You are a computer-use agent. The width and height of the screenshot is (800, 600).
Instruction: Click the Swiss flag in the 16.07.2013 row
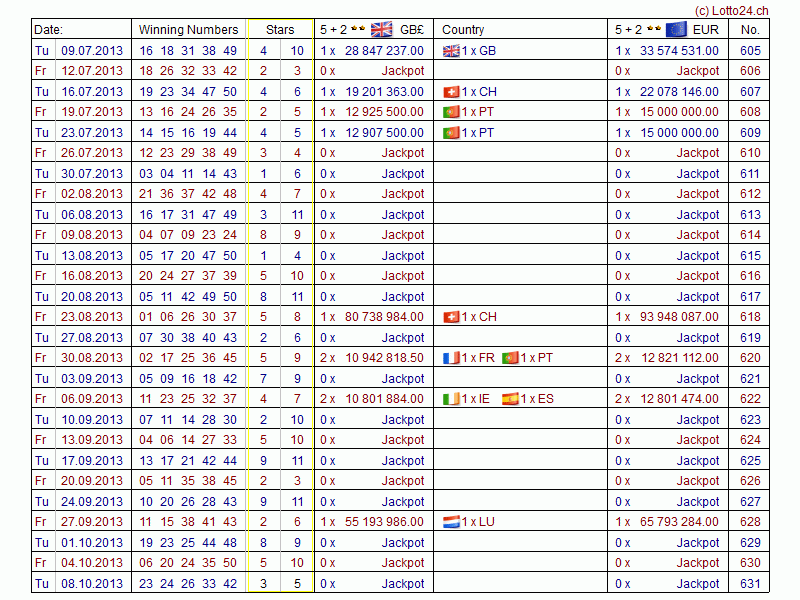[x=451, y=91]
